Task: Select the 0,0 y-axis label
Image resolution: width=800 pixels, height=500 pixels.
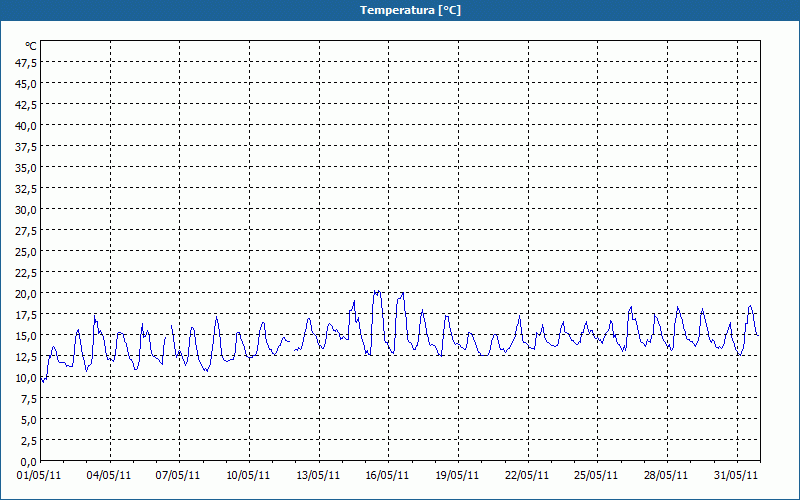Action: pyautogui.click(x=29, y=462)
